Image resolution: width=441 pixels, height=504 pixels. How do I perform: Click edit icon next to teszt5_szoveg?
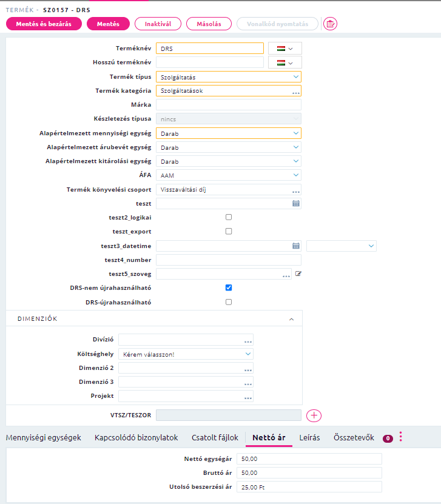pyautogui.click(x=298, y=274)
